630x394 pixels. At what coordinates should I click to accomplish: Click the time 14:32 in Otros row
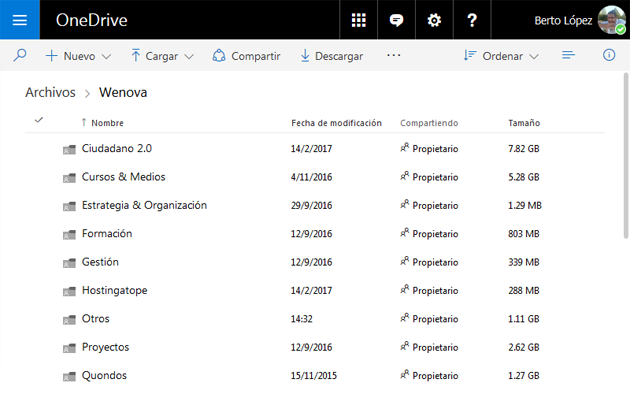[x=301, y=319]
